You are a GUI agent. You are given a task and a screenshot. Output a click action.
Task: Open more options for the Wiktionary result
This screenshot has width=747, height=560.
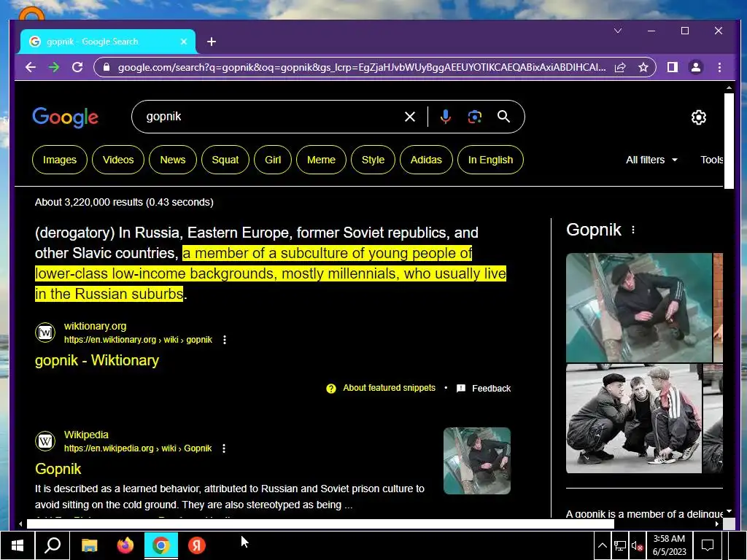click(225, 340)
